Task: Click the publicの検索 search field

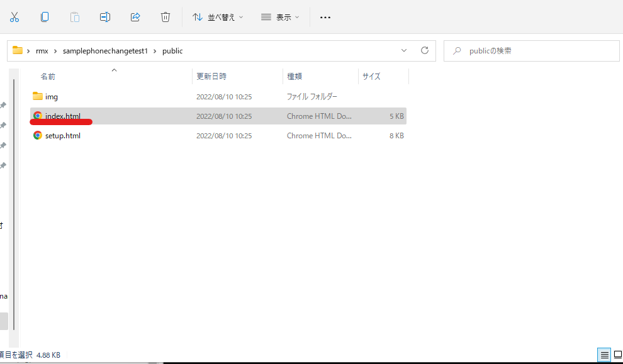Action: pyautogui.click(x=531, y=51)
